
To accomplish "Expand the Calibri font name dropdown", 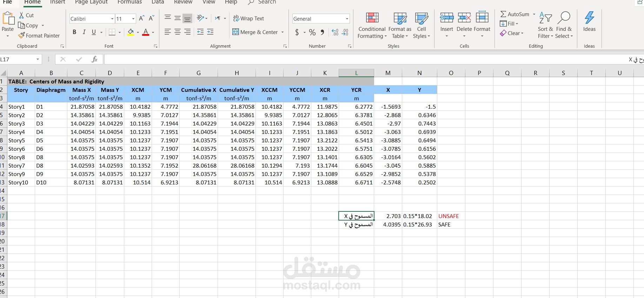I will [x=112, y=19].
